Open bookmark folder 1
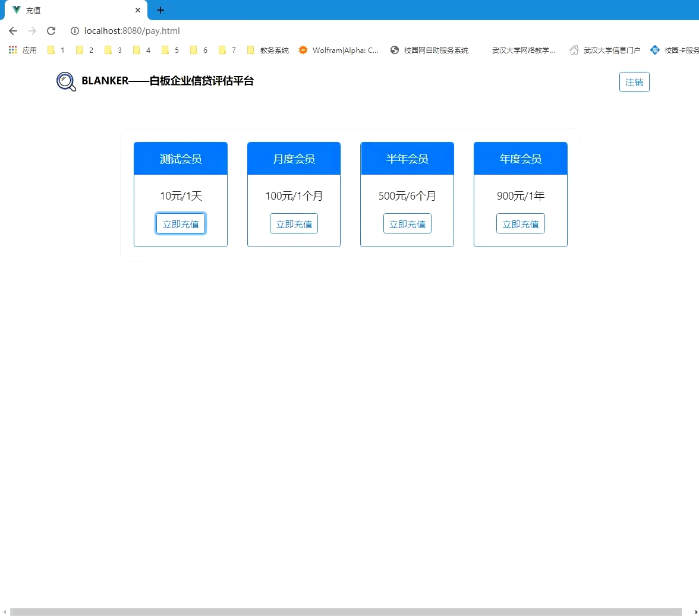The image size is (699, 616). (56, 50)
